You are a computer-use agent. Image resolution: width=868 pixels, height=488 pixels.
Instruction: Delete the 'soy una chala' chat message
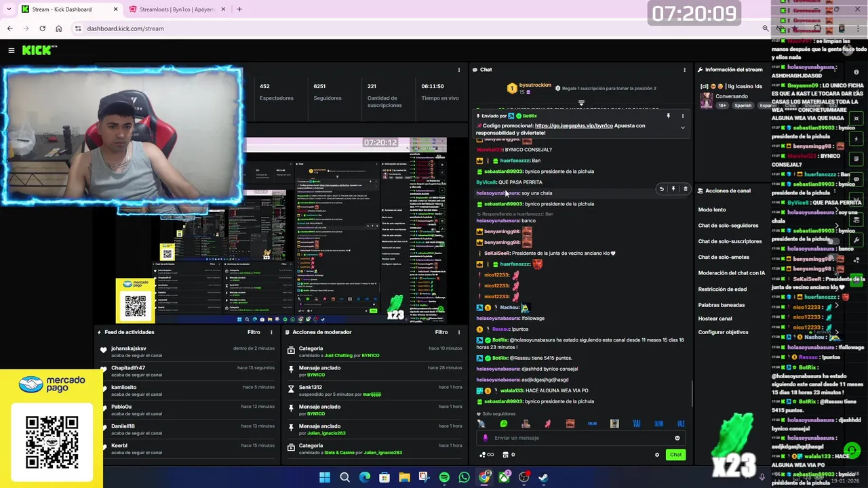coord(685,189)
